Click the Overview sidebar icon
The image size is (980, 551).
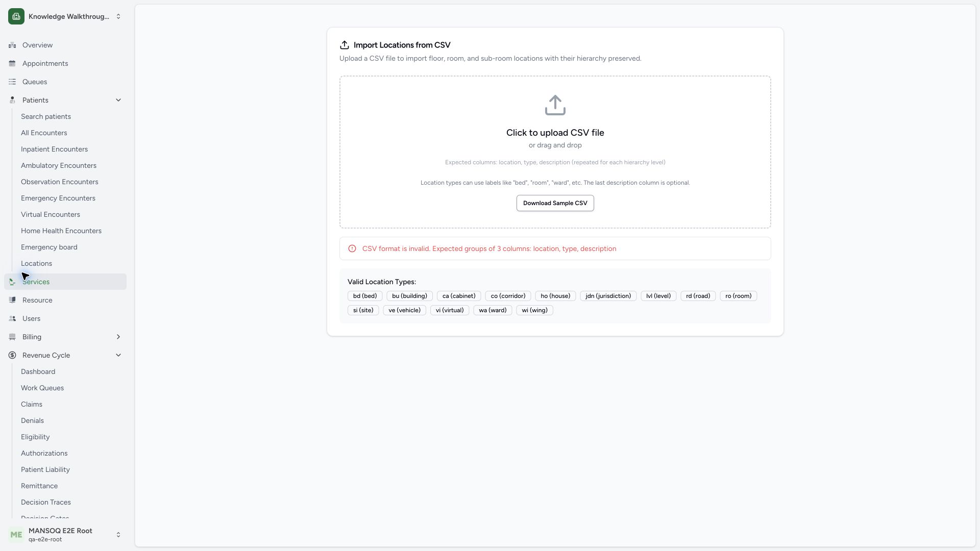pos(12,45)
